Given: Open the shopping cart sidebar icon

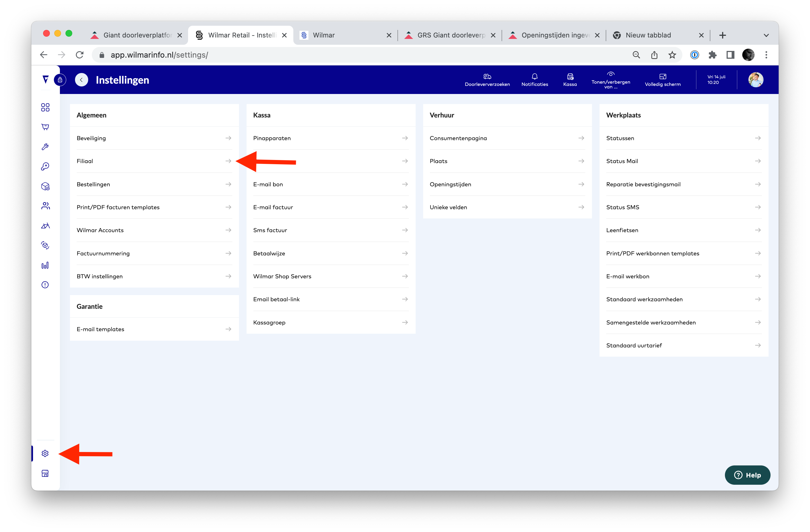Looking at the screenshot, I should coord(45,127).
